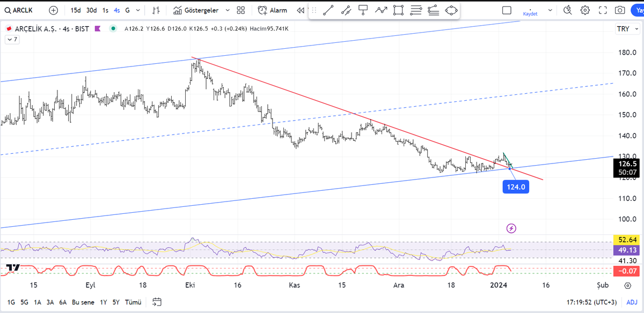The width and height of the screenshot is (644, 313).
Task: Select the ellipse shape drawing tool
Action: pos(451,10)
